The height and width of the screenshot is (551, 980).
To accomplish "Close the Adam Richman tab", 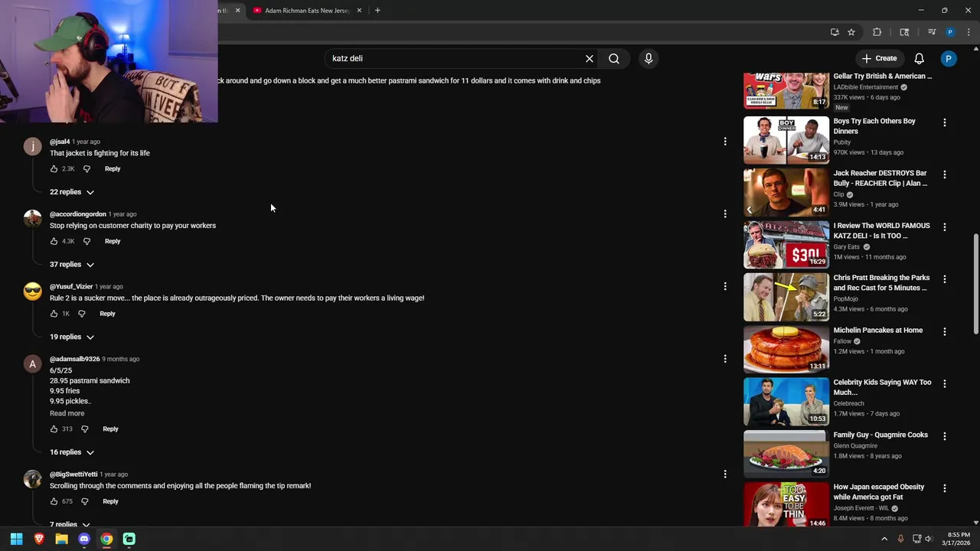I will [x=359, y=11].
